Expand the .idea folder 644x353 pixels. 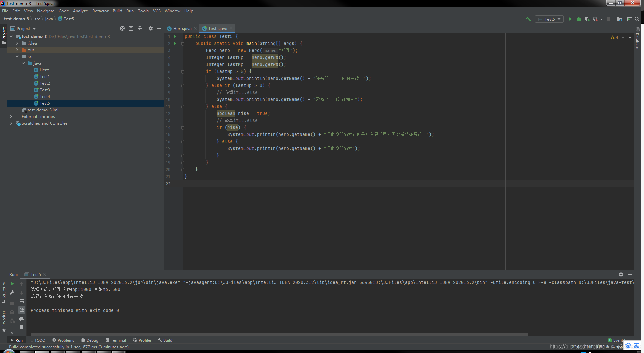(x=17, y=43)
